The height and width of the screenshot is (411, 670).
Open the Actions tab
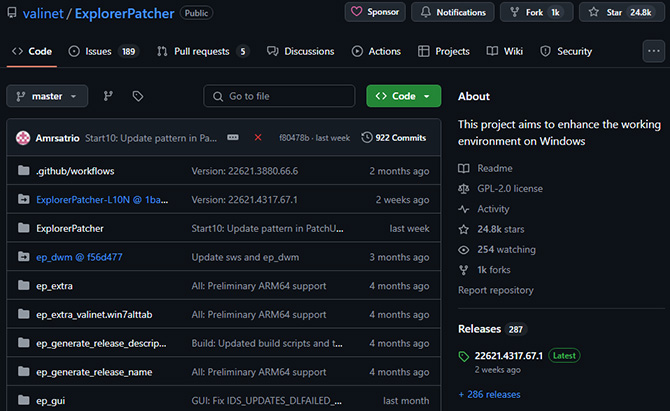coord(376,51)
